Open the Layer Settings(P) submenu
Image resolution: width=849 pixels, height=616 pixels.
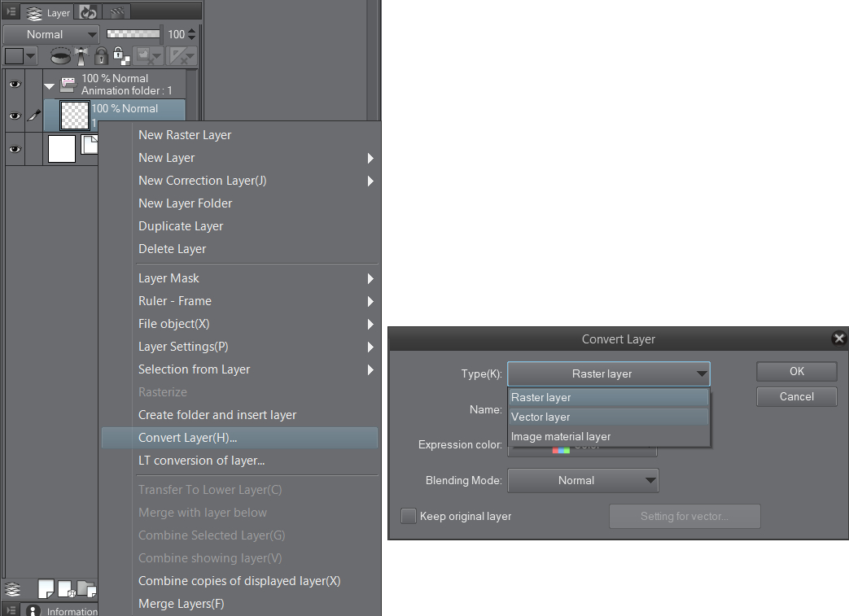pyautogui.click(x=239, y=346)
